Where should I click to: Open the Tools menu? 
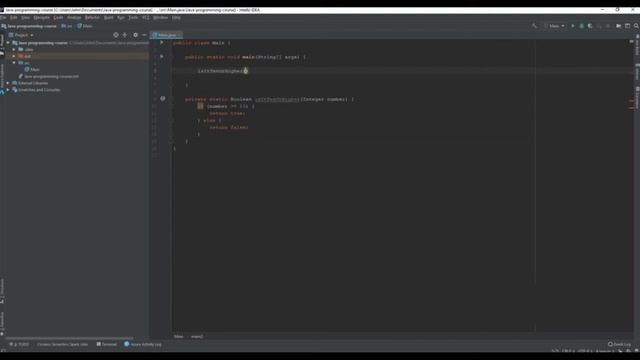tap(133, 18)
